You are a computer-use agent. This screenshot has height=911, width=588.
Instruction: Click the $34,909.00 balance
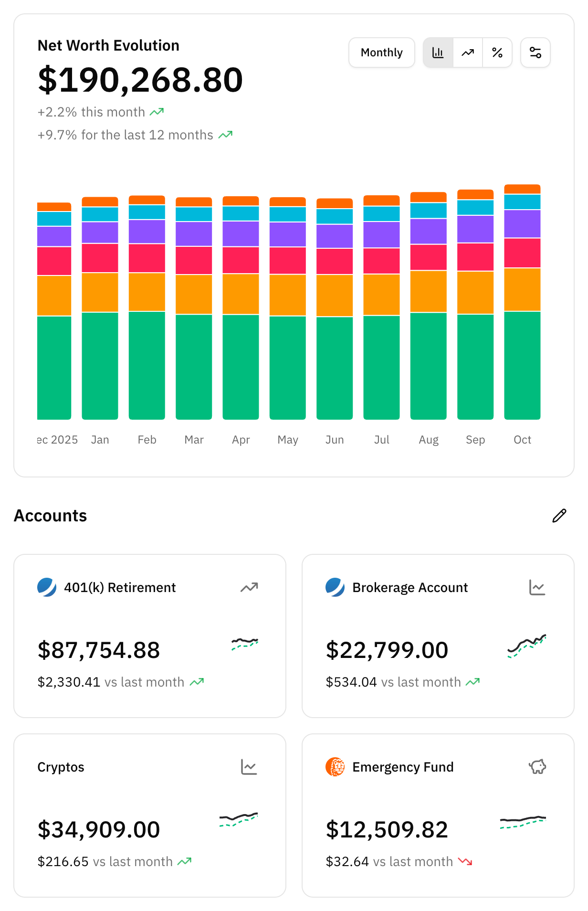coord(99,829)
